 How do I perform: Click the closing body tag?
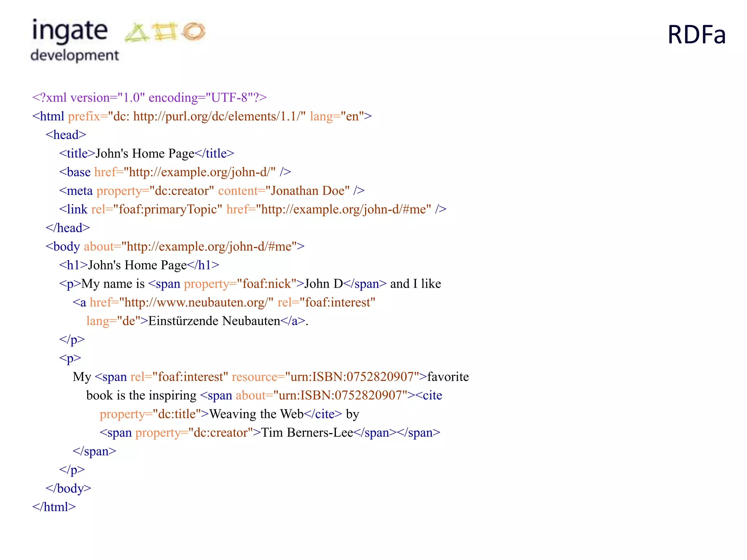(x=69, y=488)
